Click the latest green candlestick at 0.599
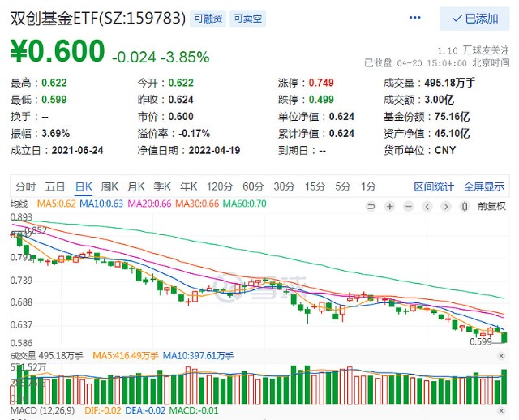The image size is (519, 420). click(x=504, y=338)
